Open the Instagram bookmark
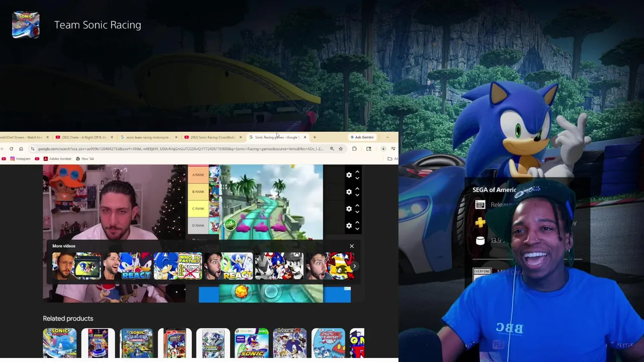The image size is (644, 362). 20,159
